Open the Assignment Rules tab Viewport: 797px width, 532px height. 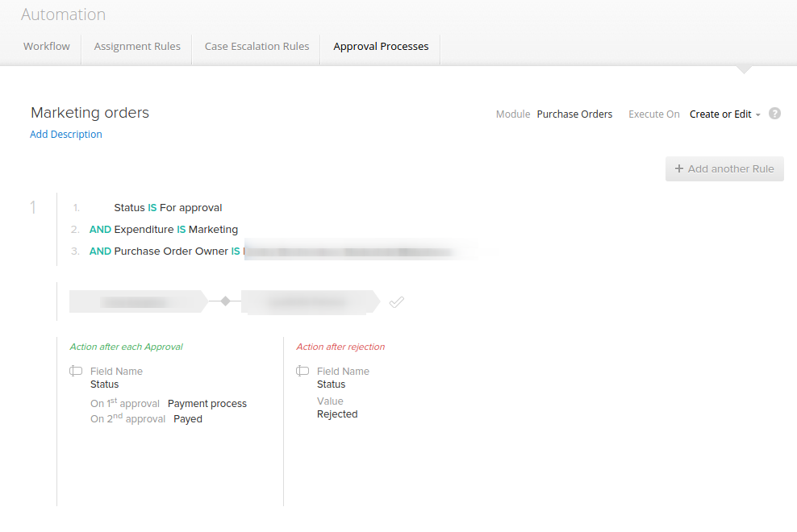click(x=137, y=46)
